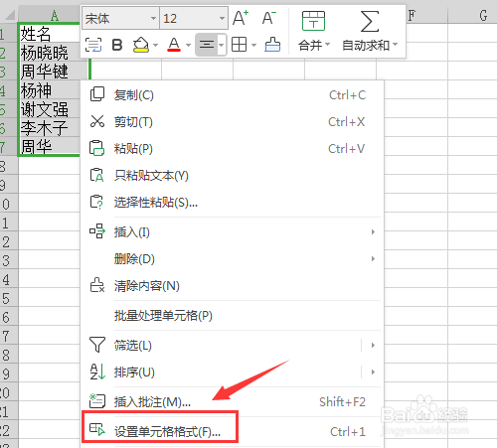Open the font name dropdown 宋体

[153, 18]
